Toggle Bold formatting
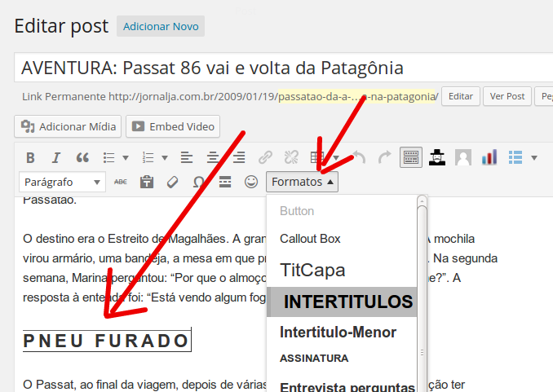 pos(31,157)
